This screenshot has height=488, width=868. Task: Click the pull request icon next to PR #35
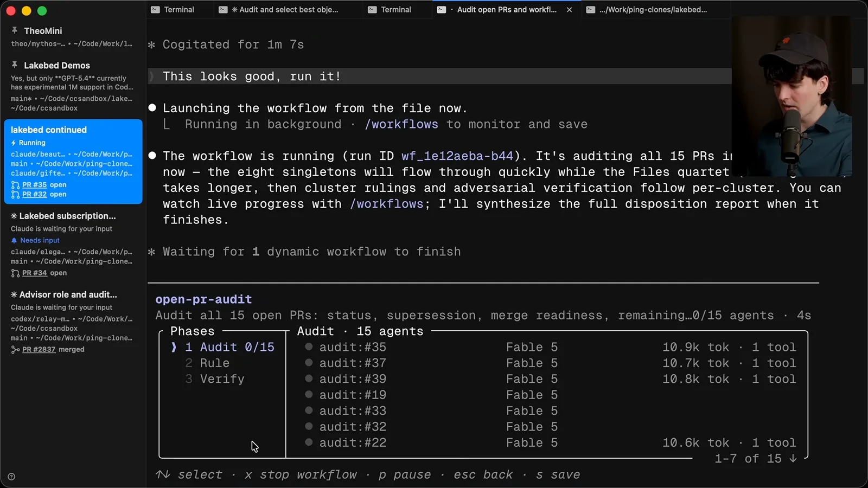click(x=15, y=185)
